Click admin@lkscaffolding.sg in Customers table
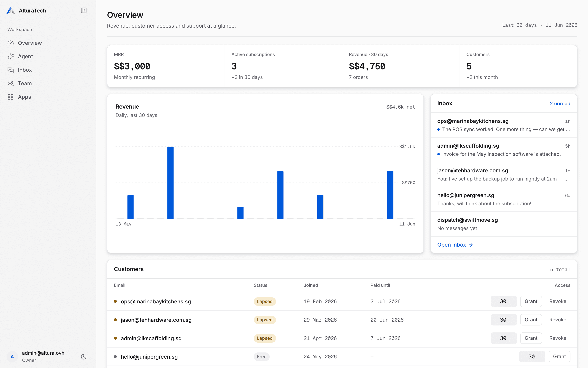588x368 pixels. [x=151, y=338]
